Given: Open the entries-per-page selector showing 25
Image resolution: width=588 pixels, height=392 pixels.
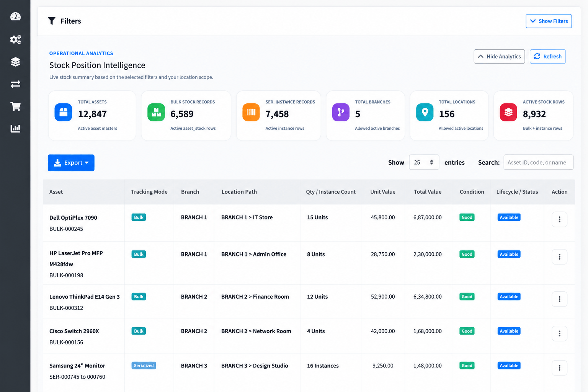Looking at the screenshot, I should (424, 162).
